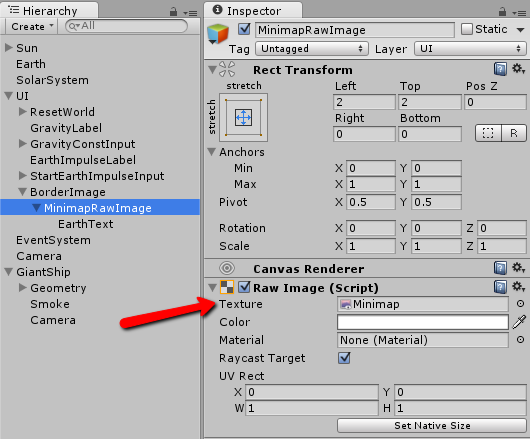530x439 pixels.
Task: Disable the Raycast Target checkbox
Action: click(x=344, y=358)
